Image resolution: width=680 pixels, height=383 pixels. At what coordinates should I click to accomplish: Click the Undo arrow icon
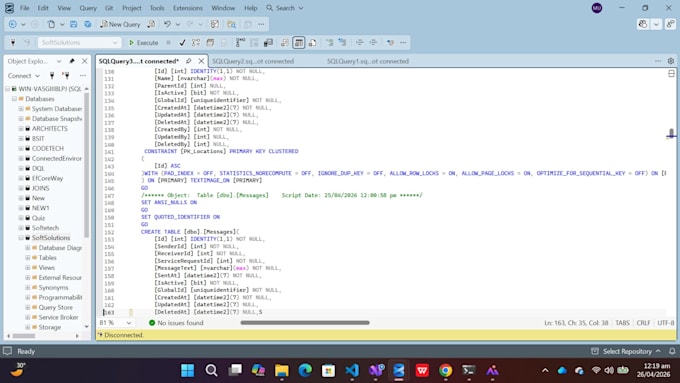pyautogui.click(x=167, y=24)
